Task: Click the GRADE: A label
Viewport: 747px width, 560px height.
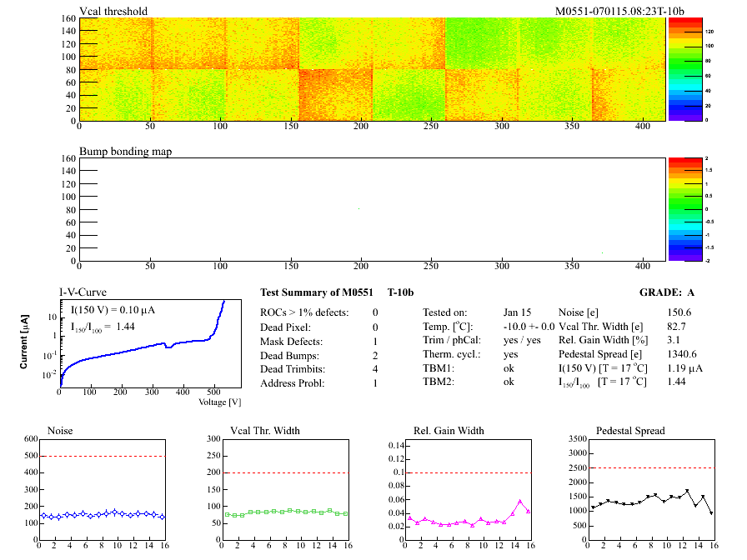Action: [x=666, y=292]
